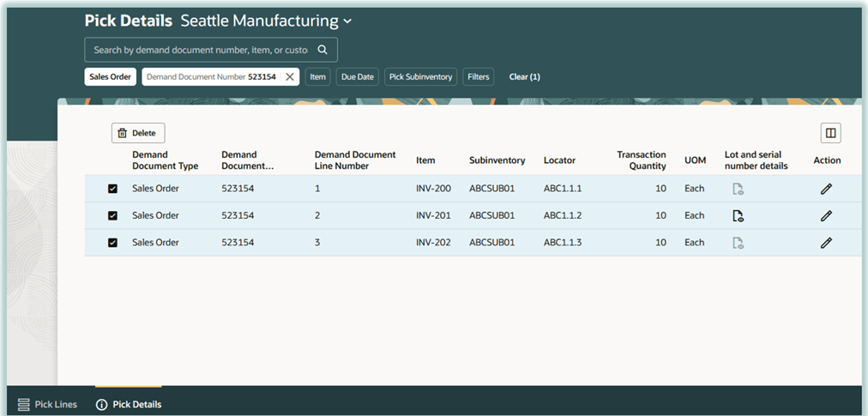Click Clear (1) to reset filters
Image resolution: width=868 pixels, height=416 pixels.
[524, 77]
